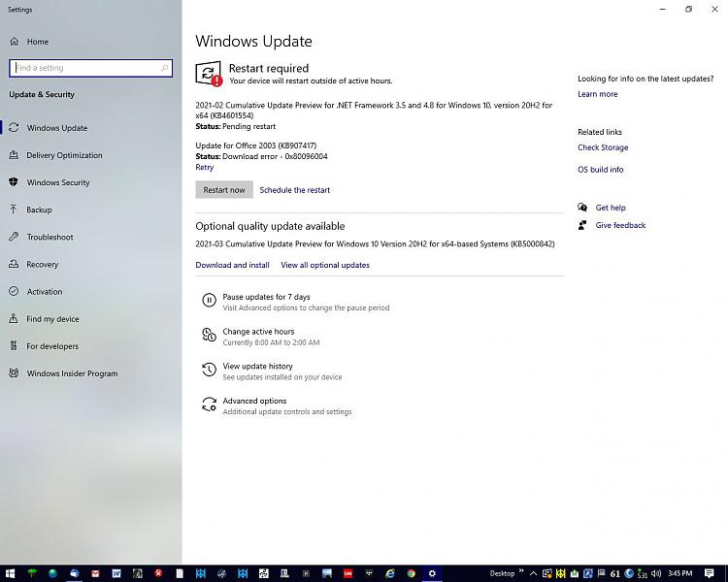The image size is (728, 582).
Task: Click the Windows Insider Program icon
Action: coord(14,373)
